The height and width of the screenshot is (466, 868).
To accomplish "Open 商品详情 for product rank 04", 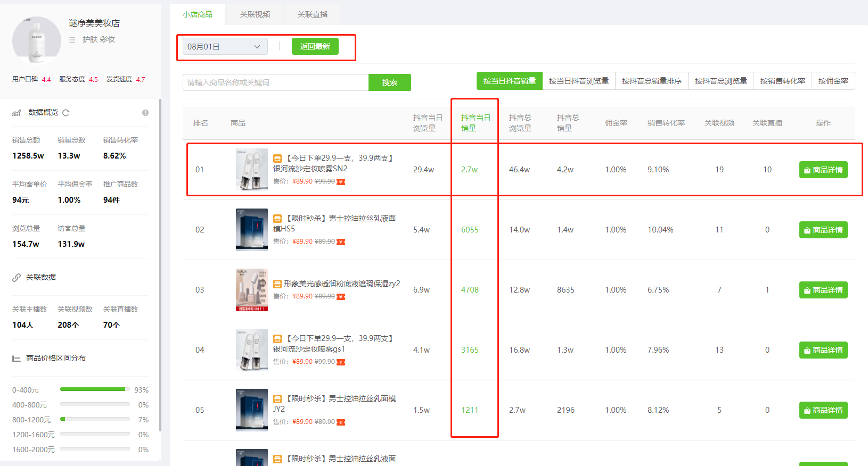I will click(823, 350).
